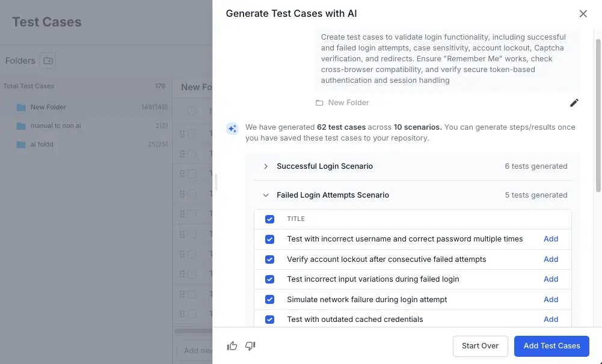Click the Start Over button
Viewport: 602px width, 364px height.
[480, 346]
